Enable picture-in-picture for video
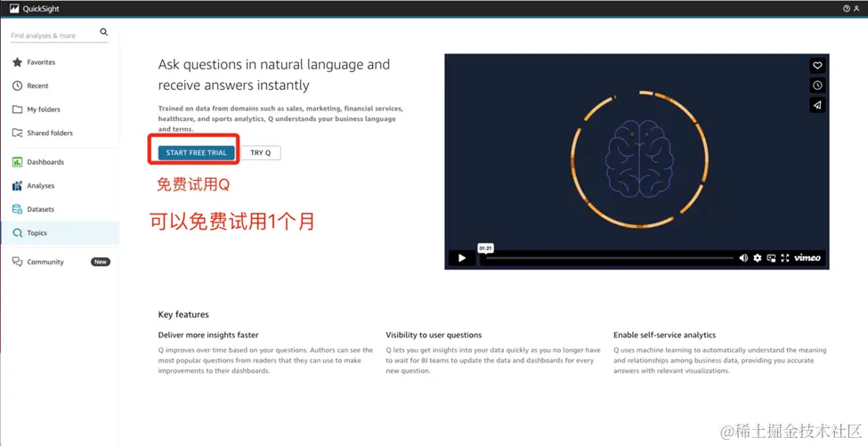Image resolution: width=868 pixels, height=446 pixels. (x=771, y=258)
